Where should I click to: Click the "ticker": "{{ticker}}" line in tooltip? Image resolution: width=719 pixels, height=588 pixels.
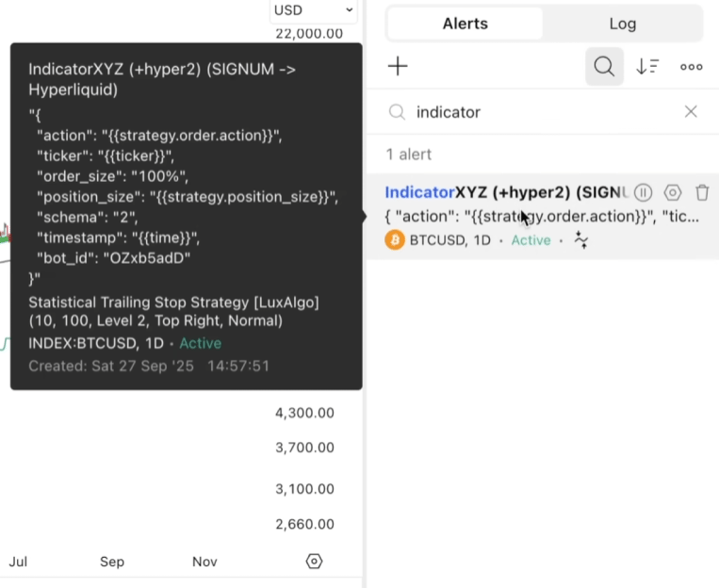pos(106,155)
